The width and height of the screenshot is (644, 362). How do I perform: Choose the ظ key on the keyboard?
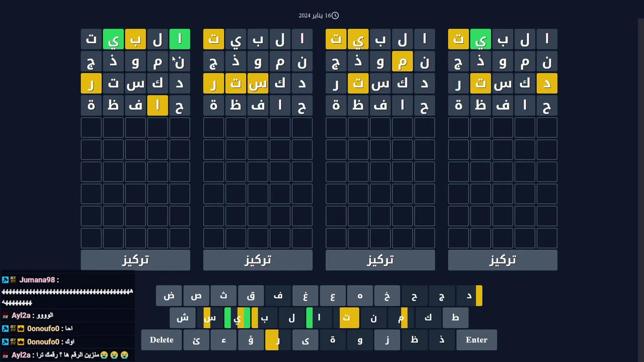click(414, 340)
